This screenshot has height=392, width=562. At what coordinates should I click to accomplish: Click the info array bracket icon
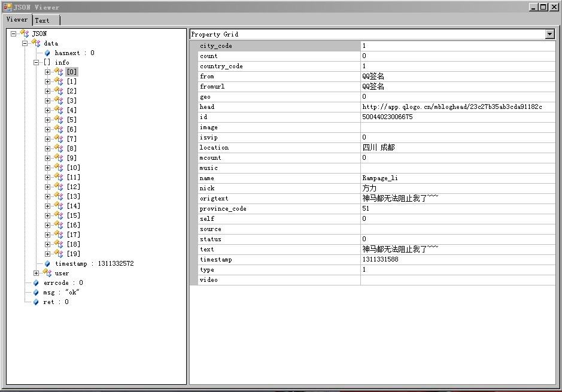[x=47, y=62]
